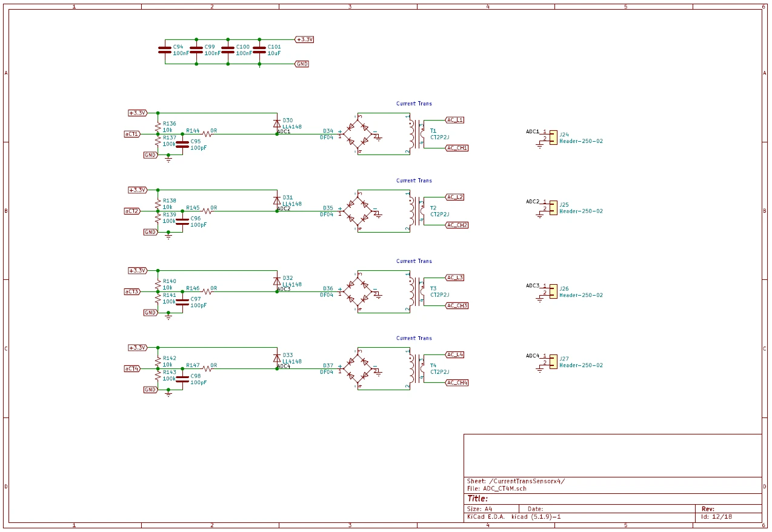Select the R145 0R resistor symbol
The image size is (772, 532).
click(207, 210)
